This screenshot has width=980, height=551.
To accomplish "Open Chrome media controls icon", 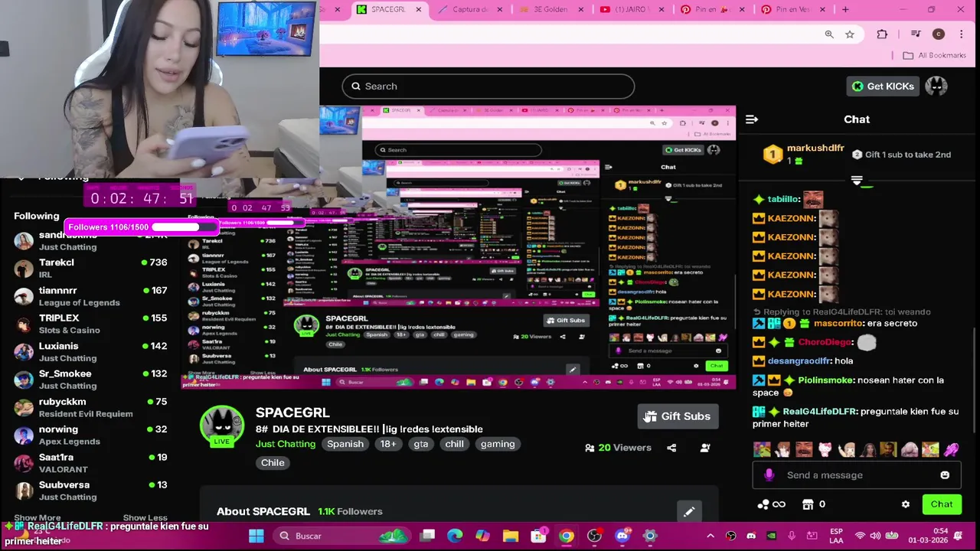I will pyautogui.click(x=916, y=34).
